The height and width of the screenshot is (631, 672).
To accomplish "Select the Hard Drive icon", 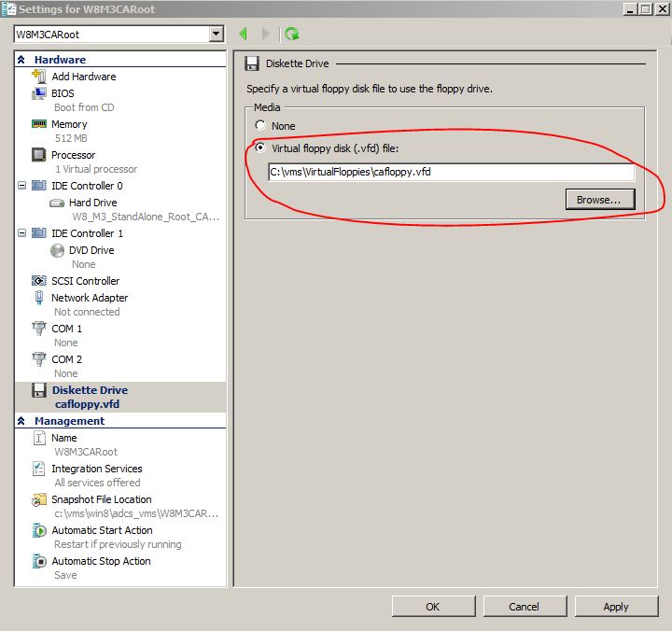I will pyautogui.click(x=57, y=203).
